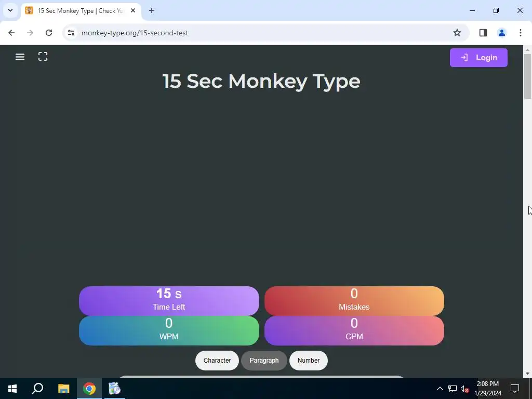The width and height of the screenshot is (532, 399).
Task: Open the clock and date flyout
Action: coord(487,389)
